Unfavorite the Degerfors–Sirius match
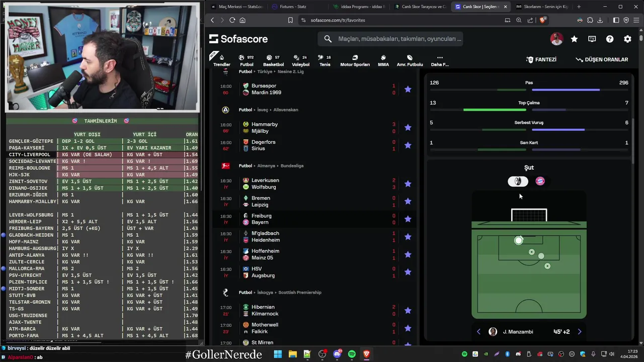The width and height of the screenshot is (644, 362). tap(408, 145)
